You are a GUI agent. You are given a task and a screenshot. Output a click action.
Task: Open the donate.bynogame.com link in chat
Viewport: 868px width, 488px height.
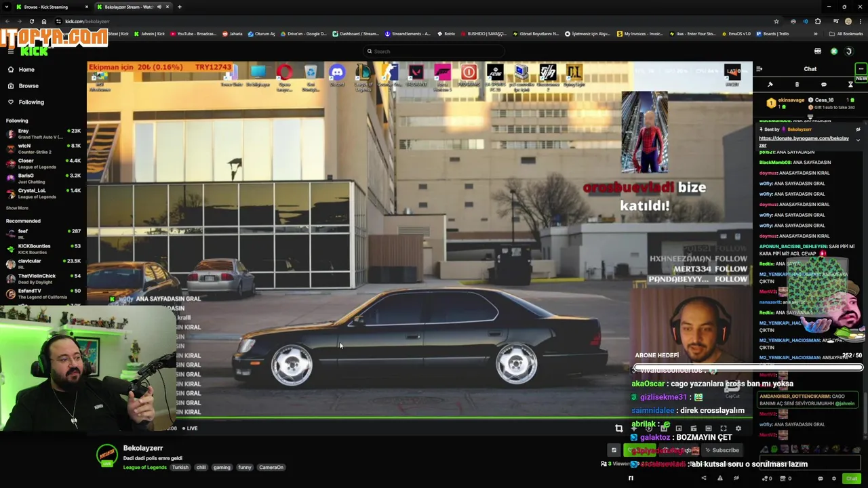tap(804, 142)
